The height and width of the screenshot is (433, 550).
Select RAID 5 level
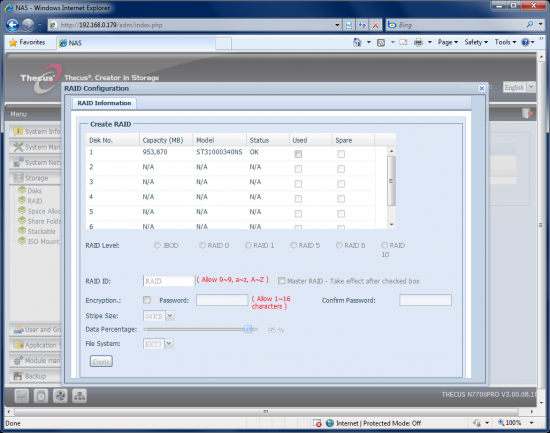point(294,245)
